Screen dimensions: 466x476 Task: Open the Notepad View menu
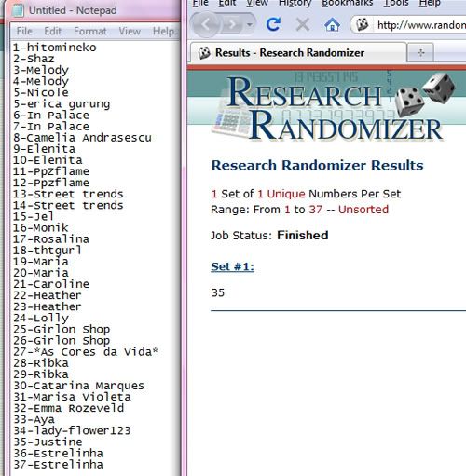coord(130,31)
